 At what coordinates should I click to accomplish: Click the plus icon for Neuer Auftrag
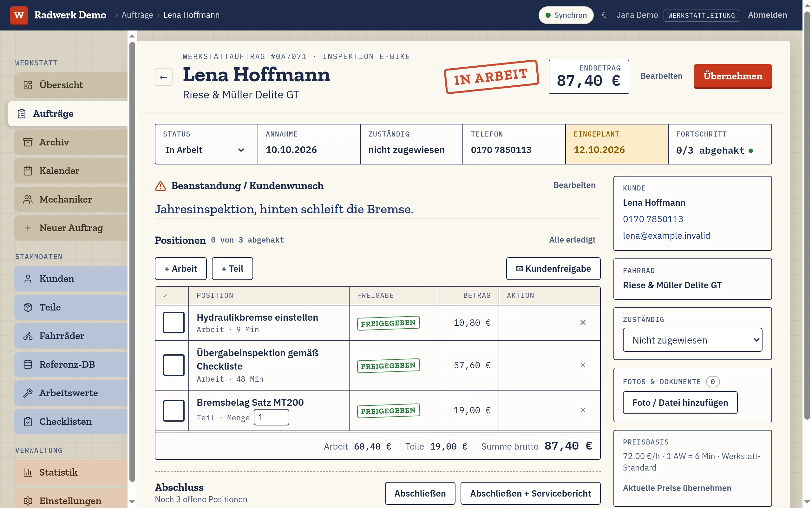[x=28, y=228]
